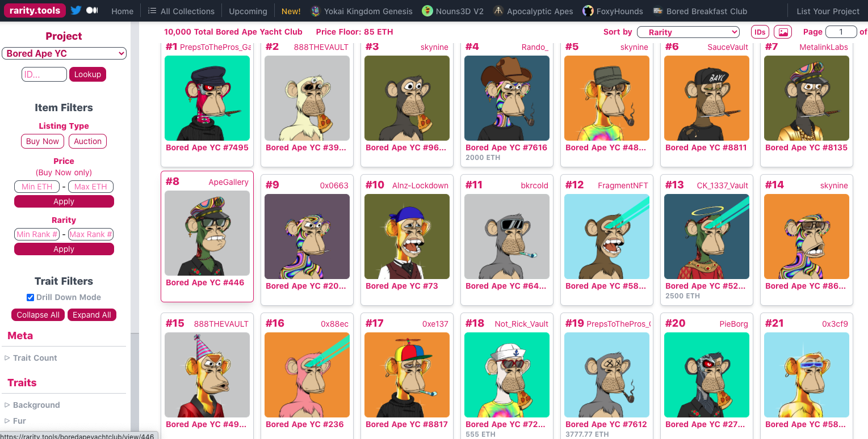
Task: Open Yokai Kingdom Genesis text link
Action: tap(368, 11)
